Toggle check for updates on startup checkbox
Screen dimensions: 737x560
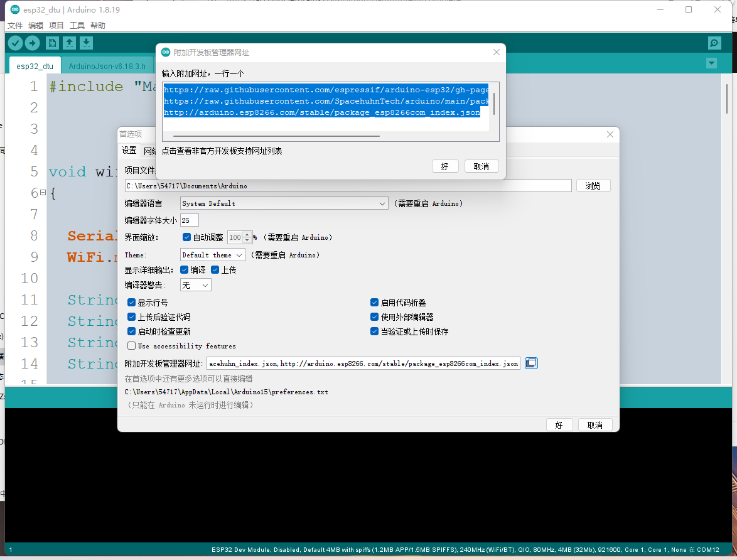pyautogui.click(x=132, y=331)
